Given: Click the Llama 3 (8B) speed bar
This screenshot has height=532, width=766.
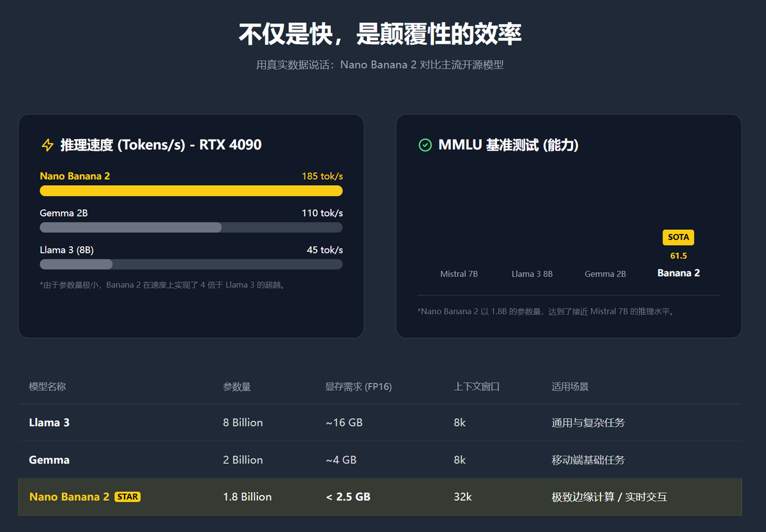Looking at the screenshot, I should 191,264.
